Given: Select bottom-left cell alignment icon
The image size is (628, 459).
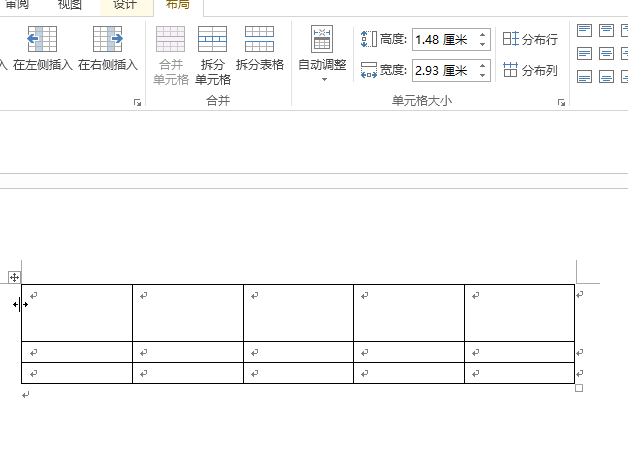Looking at the screenshot, I should [583, 77].
